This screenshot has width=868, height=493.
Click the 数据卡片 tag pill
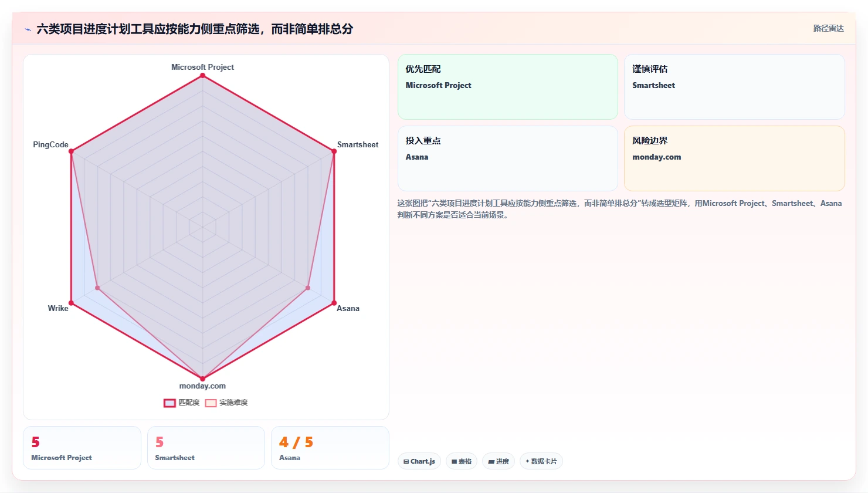[541, 461]
